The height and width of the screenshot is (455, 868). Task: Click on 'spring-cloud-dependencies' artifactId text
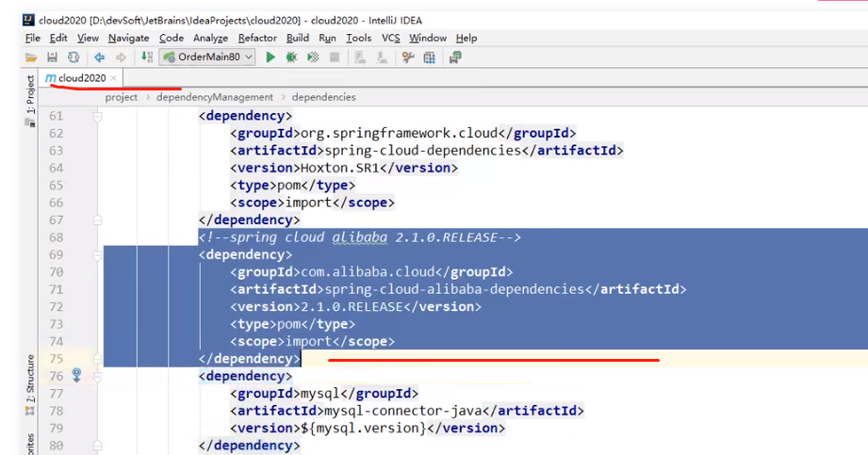pyautogui.click(x=423, y=151)
